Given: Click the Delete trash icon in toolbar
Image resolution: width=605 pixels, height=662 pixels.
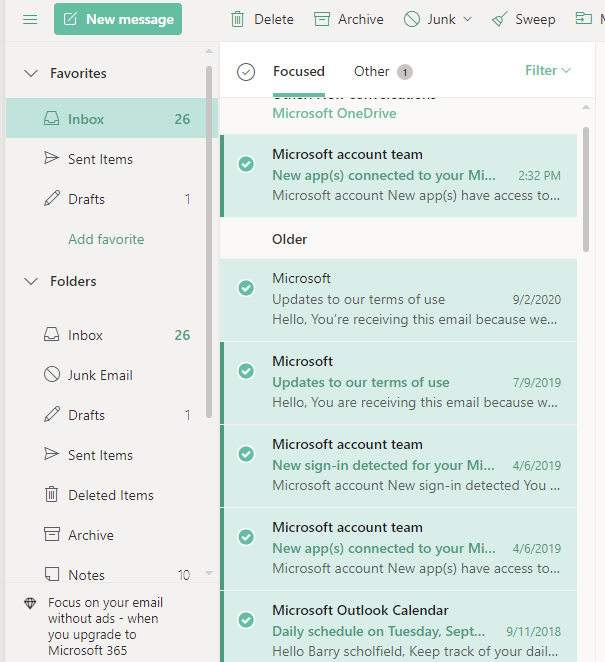Looking at the screenshot, I should 237,19.
